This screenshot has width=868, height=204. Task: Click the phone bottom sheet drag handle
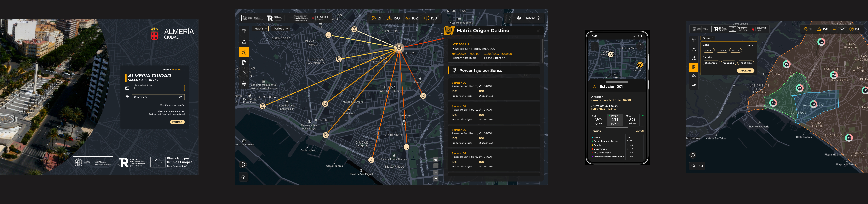pos(617,82)
